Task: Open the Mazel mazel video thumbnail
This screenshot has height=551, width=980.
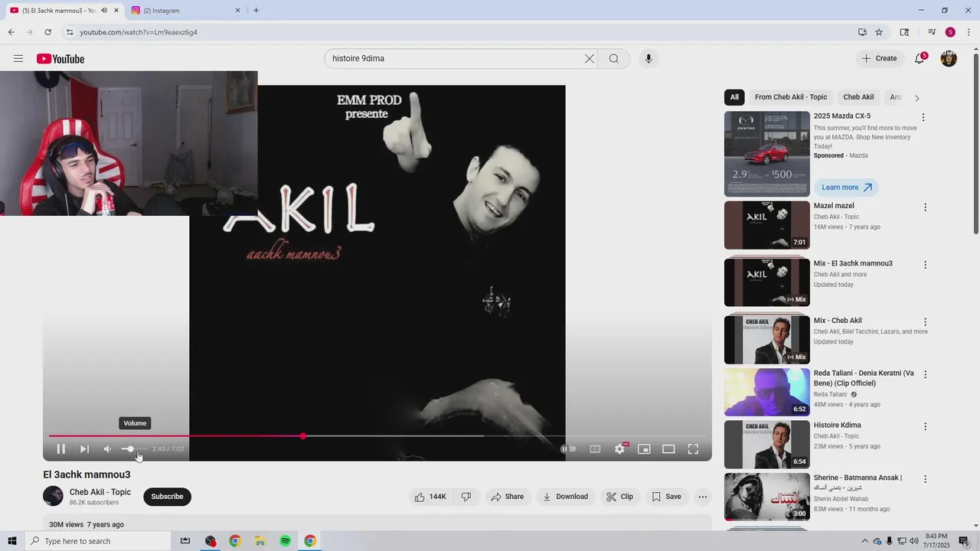Action: click(767, 225)
